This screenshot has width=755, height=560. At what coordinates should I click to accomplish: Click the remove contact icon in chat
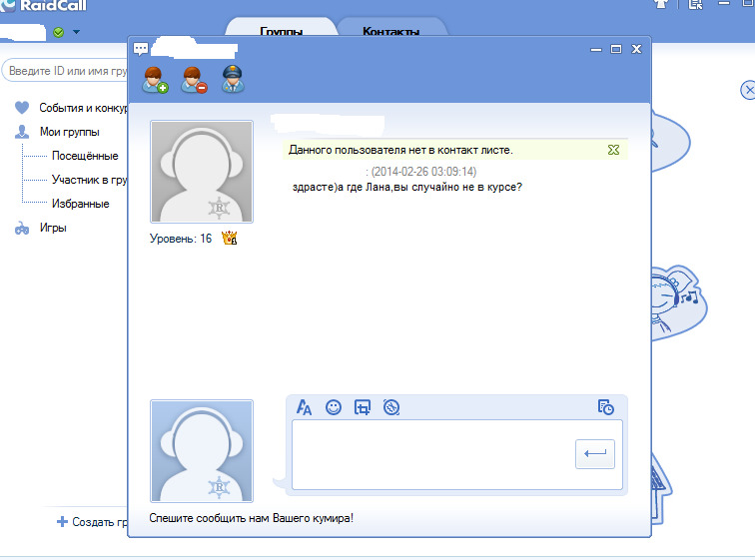[x=194, y=80]
